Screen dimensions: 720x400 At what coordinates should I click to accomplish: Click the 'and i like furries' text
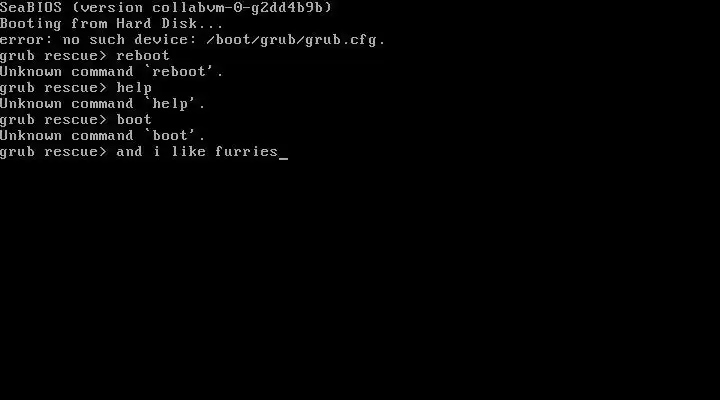coord(197,152)
